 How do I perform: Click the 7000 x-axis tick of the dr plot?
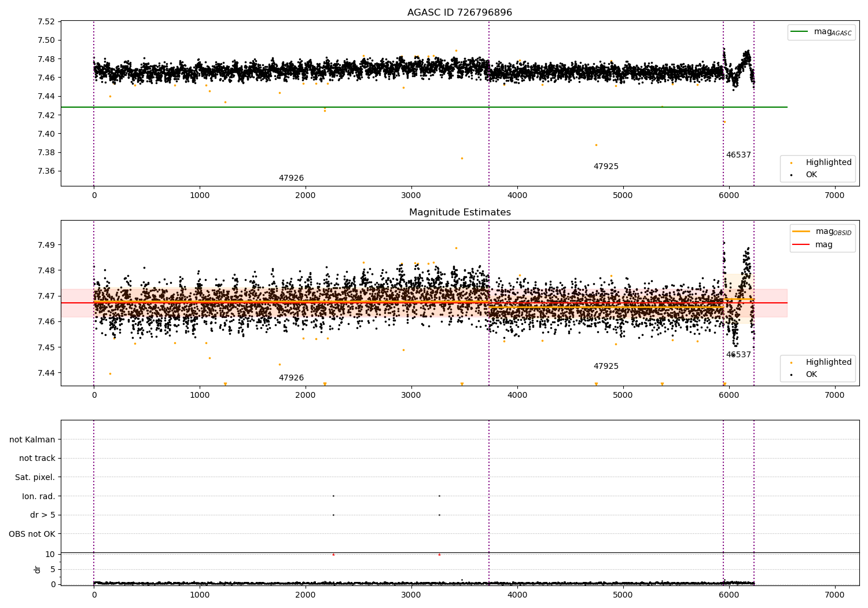click(x=834, y=595)
